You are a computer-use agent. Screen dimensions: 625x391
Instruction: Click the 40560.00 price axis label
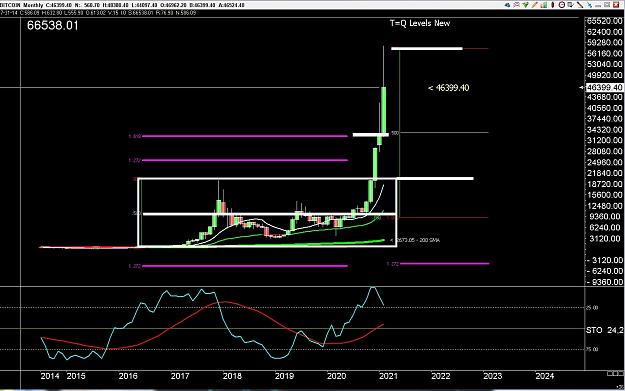(604, 108)
